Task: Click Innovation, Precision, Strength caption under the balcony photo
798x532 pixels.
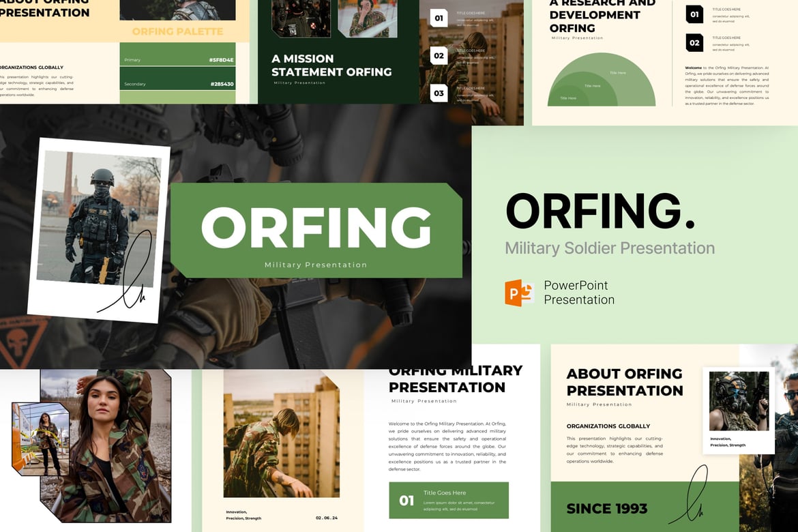Action: [243, 515]
